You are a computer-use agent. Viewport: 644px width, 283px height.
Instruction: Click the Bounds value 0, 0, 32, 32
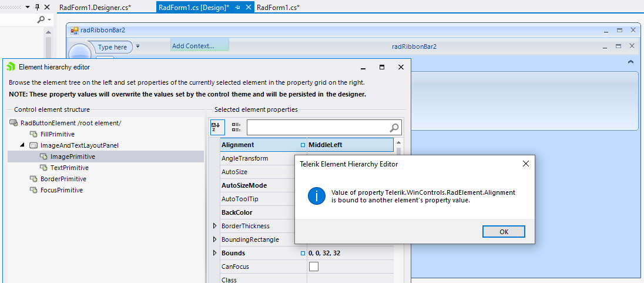(324, 253)
